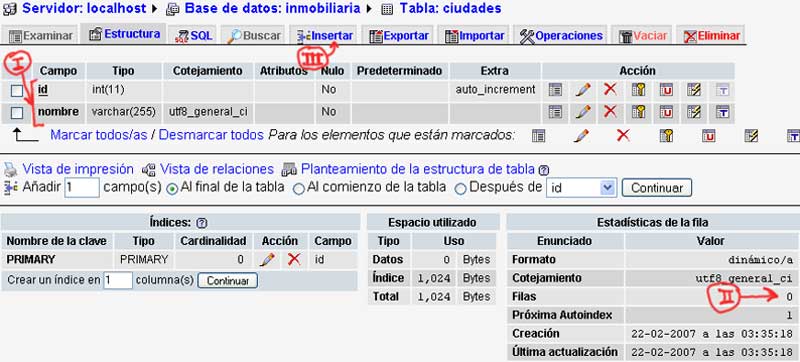Open the Examinar tab
800x362 pixels.
click(41, 36)
